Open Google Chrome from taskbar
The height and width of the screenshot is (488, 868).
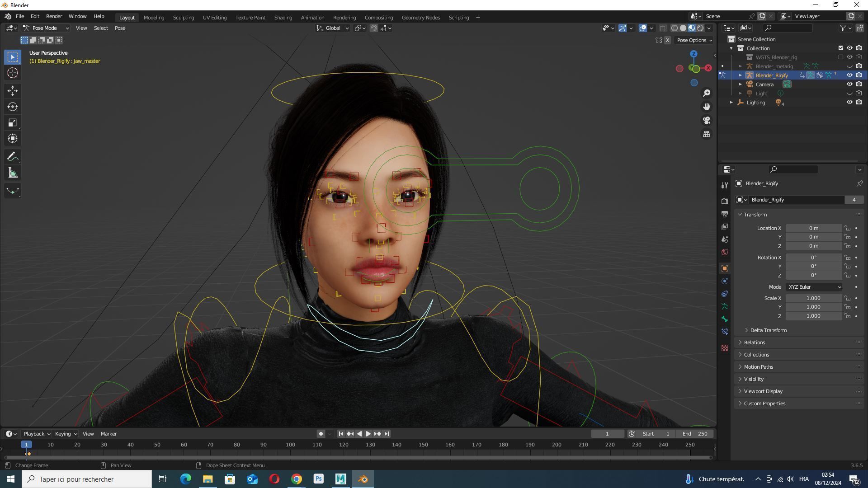(297, 479)
